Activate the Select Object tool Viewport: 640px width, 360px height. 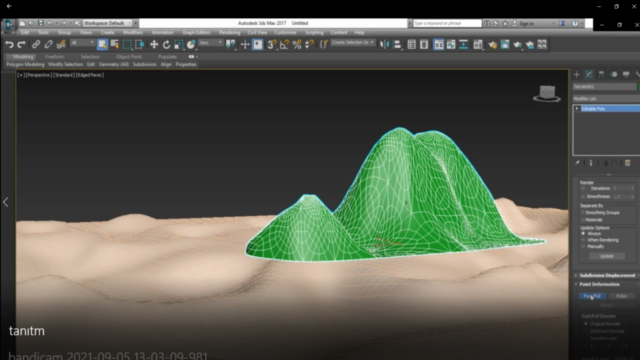pos(102,44)
